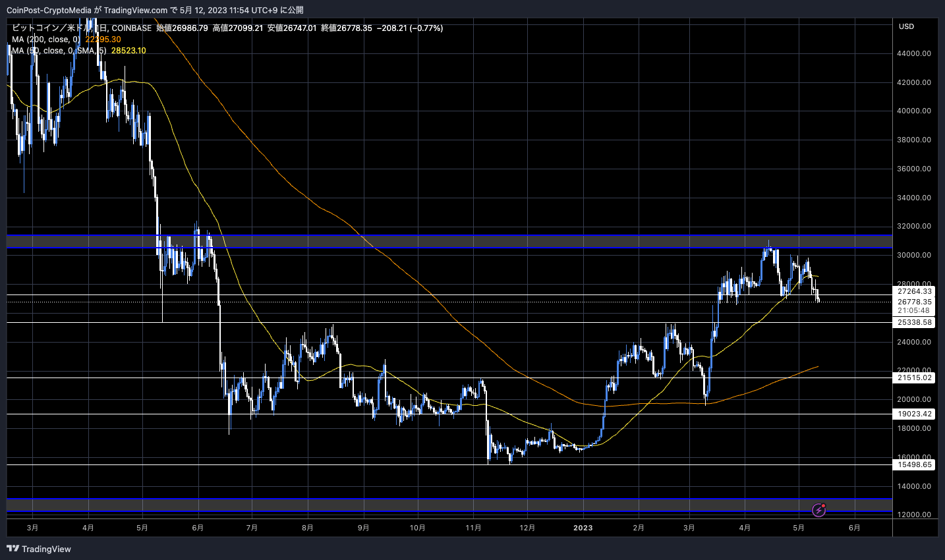Click the 7月 label on time axis
The image size is (945, 560).
(x=252, y=528)
